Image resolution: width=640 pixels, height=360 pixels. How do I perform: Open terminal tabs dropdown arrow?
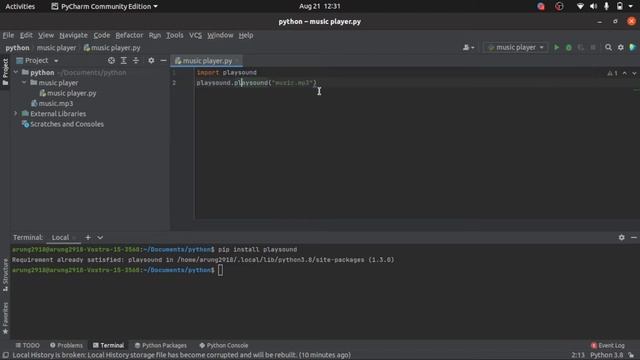click(100, 237)
